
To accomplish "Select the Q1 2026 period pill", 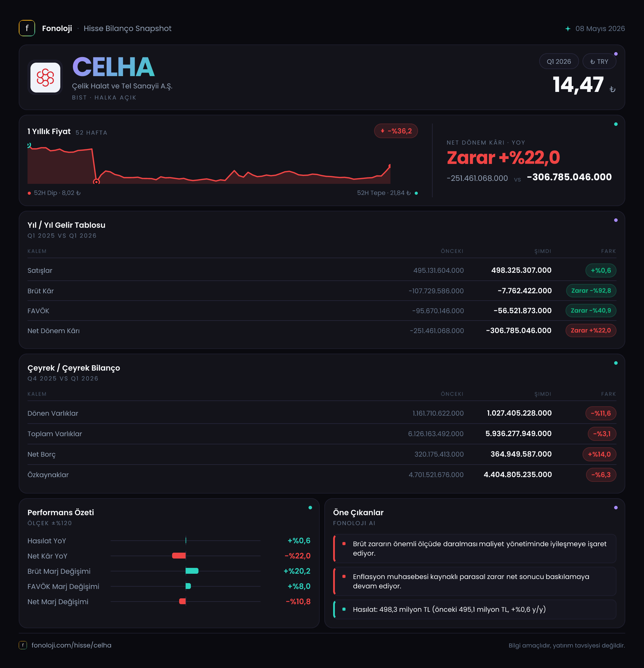I will pyautogui.click(x=559, y=61).
